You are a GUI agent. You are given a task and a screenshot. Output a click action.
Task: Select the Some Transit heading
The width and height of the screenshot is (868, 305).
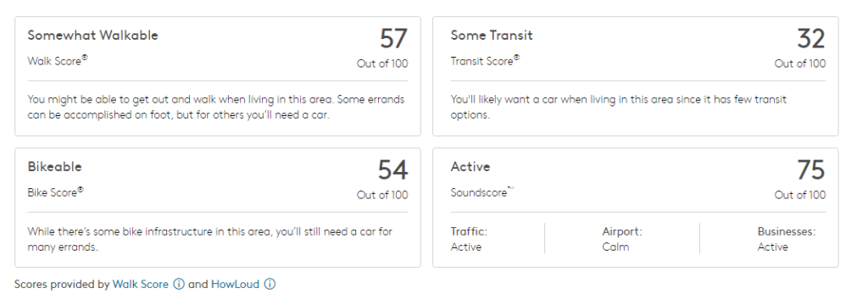(x=492, y=36)
